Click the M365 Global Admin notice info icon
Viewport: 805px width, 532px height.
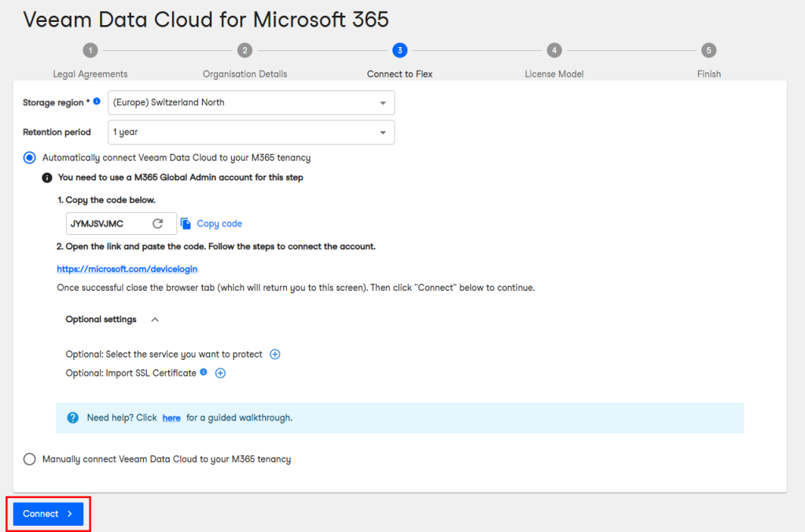click(x=46, y=178)
